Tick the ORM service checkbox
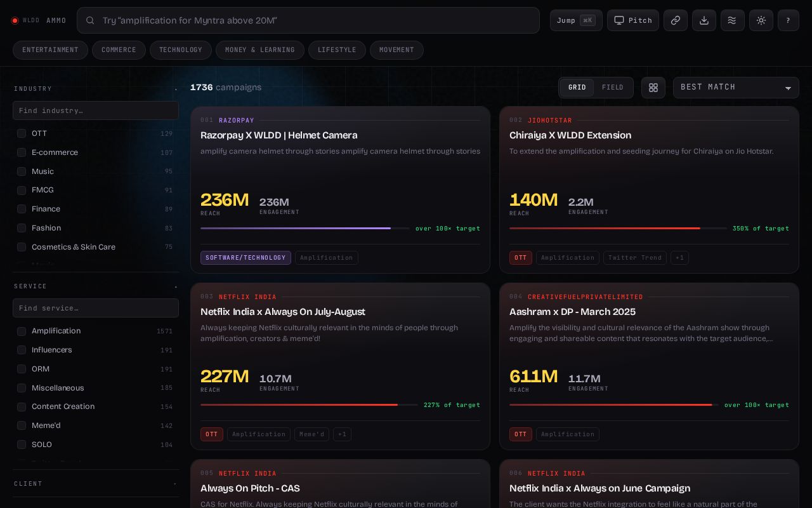 click(22, 369)
